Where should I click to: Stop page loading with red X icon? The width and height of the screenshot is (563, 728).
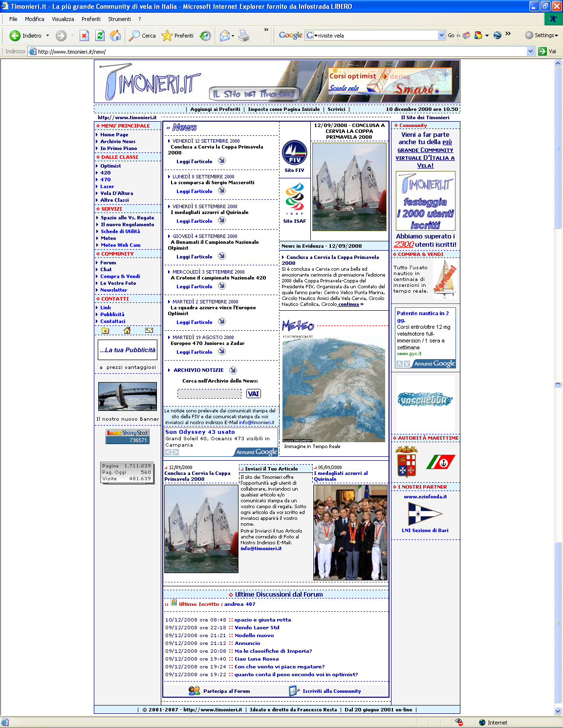84,36
